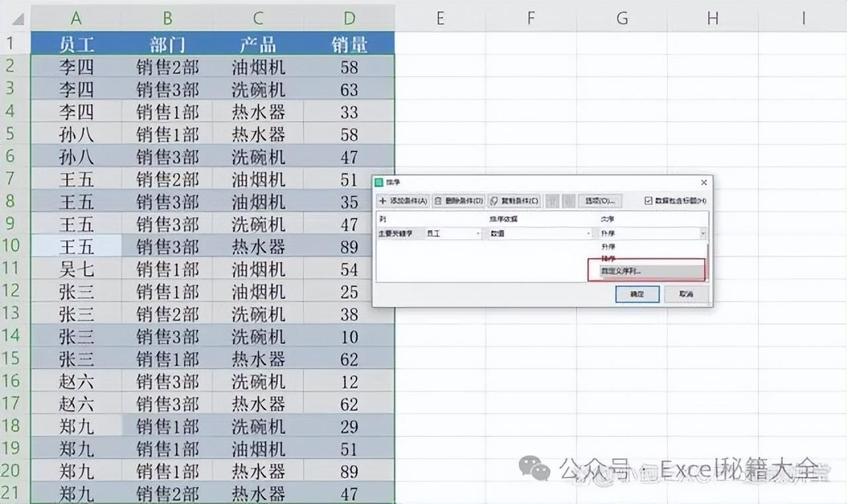The image size is (847, 504).
Task: Click cell 油烟机 in row 7
Action: (x=258, y=179)
